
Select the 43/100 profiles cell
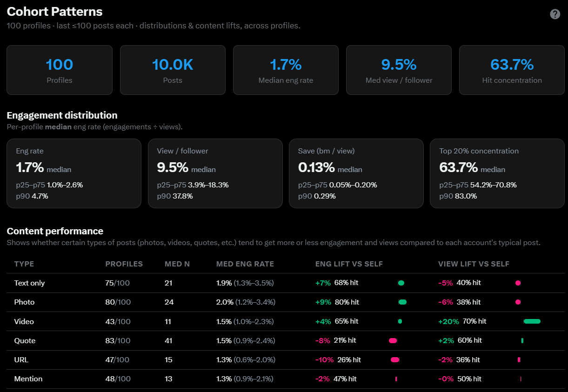coord(118,321)
